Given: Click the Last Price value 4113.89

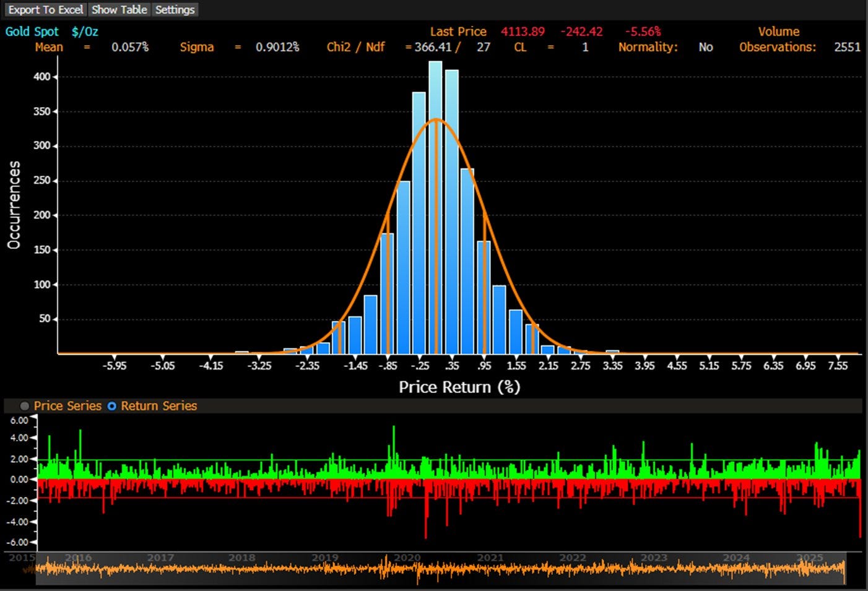Looking at the screenshot, I should (x=523, y=32).
